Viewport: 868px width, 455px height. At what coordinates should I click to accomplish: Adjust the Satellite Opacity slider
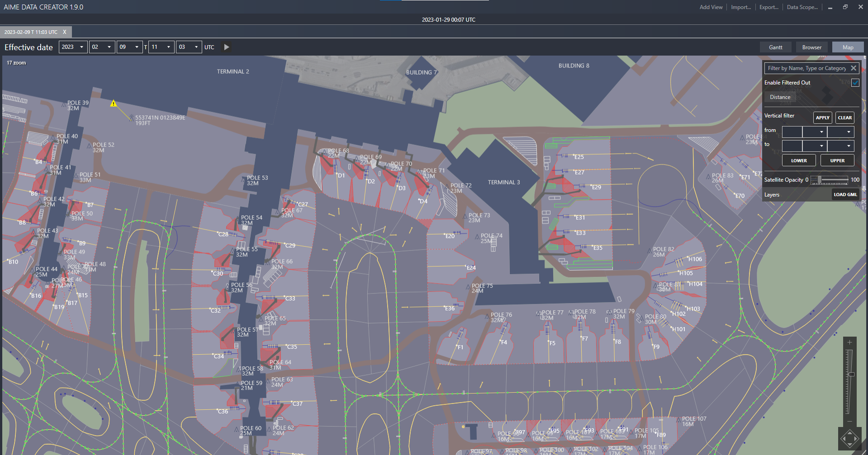[820, 180]
